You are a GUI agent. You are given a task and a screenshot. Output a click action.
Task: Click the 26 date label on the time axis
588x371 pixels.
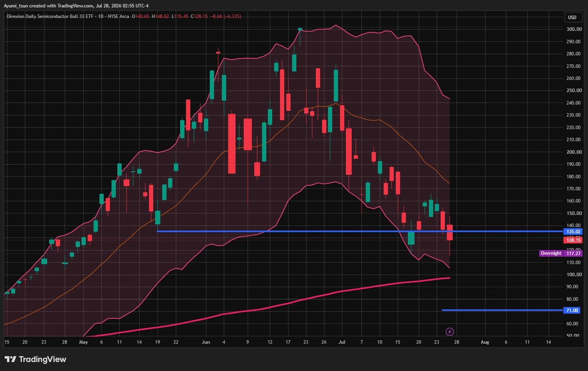tap(324, 342)
